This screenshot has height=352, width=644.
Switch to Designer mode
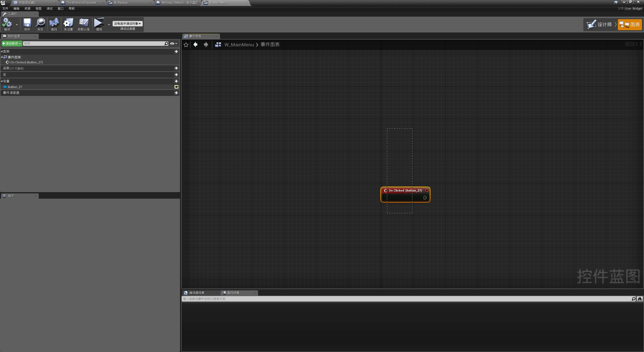pos(599,24)
